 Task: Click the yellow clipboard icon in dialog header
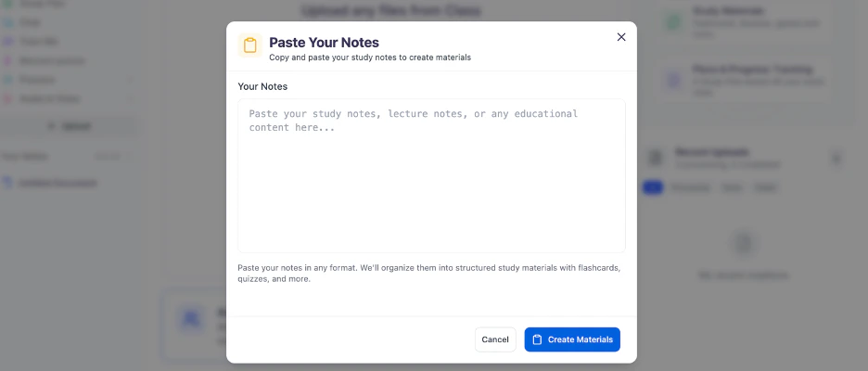click(250, 45)
